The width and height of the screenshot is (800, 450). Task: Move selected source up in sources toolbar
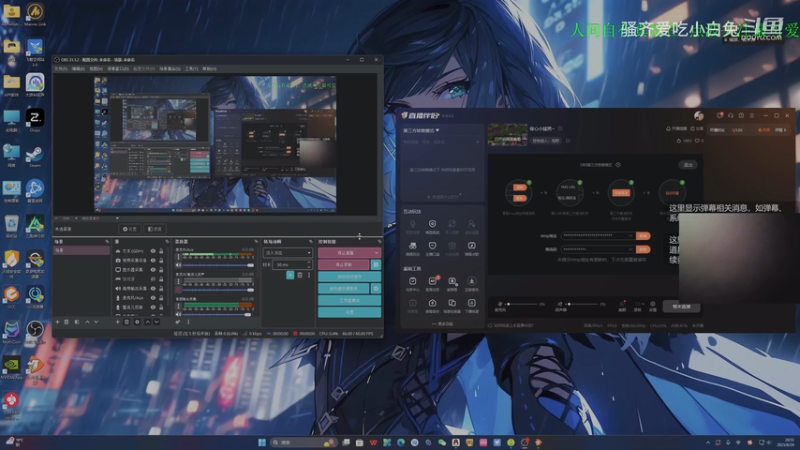147,322
